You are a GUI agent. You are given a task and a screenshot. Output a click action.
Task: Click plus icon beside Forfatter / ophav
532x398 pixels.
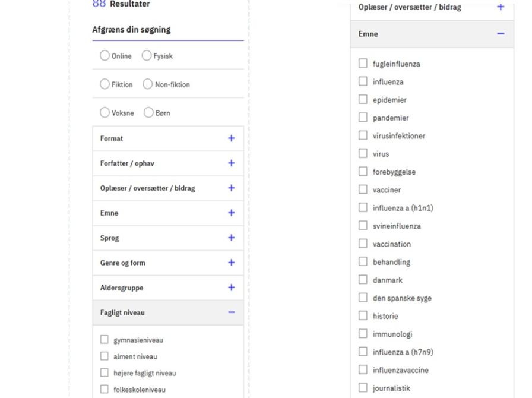(231, 163)
